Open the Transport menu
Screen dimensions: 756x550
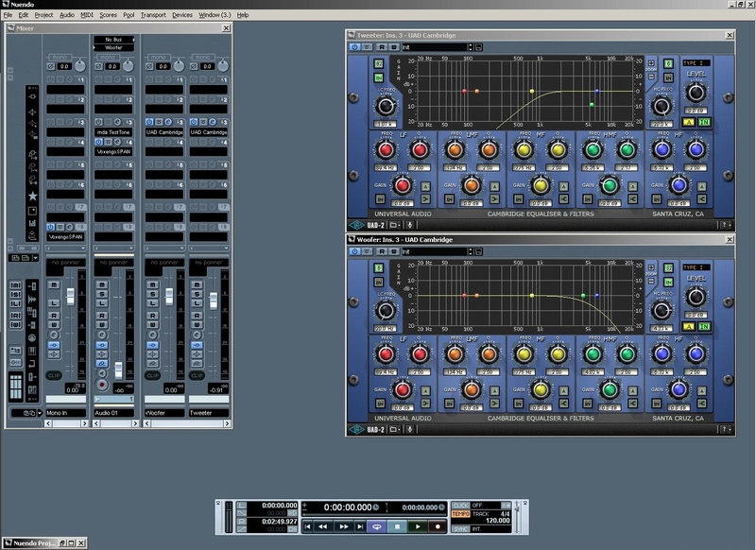coord(153,15)
